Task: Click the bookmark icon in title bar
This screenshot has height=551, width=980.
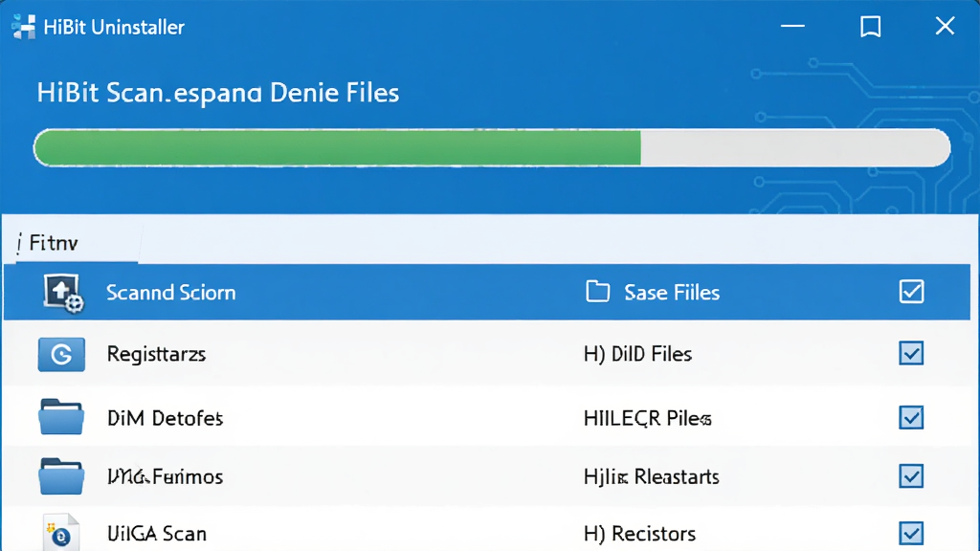Action: tap(871, 27)
